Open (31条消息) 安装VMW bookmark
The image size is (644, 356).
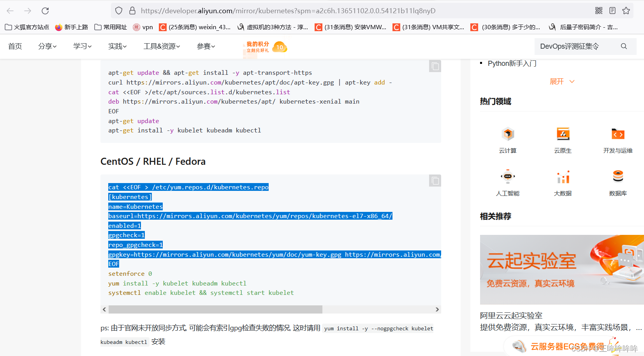point(350,27)
